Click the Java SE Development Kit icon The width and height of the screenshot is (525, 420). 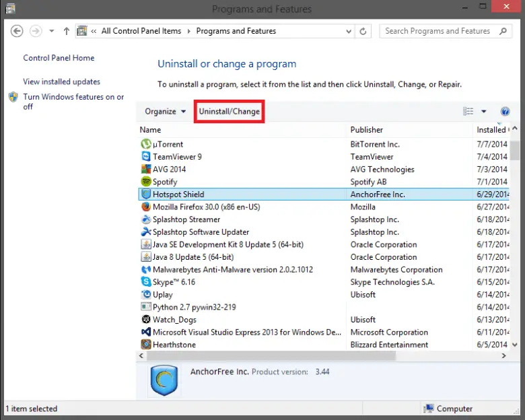click(x=146, y=244)
